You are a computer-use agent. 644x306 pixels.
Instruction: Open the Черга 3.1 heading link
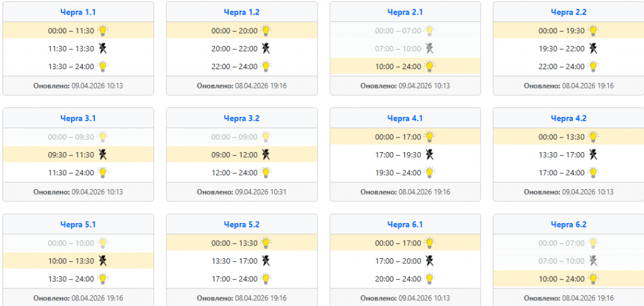pyautogui.click(x=78, y=118)
